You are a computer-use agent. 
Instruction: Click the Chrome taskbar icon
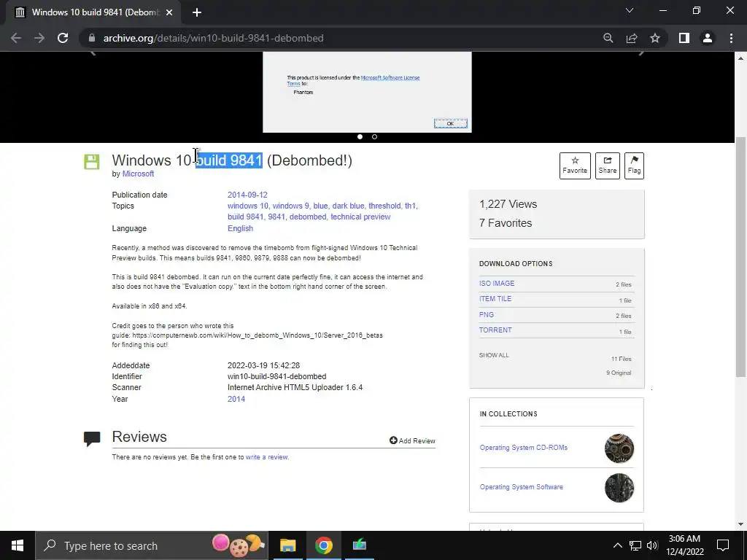(x=323, y=545)
